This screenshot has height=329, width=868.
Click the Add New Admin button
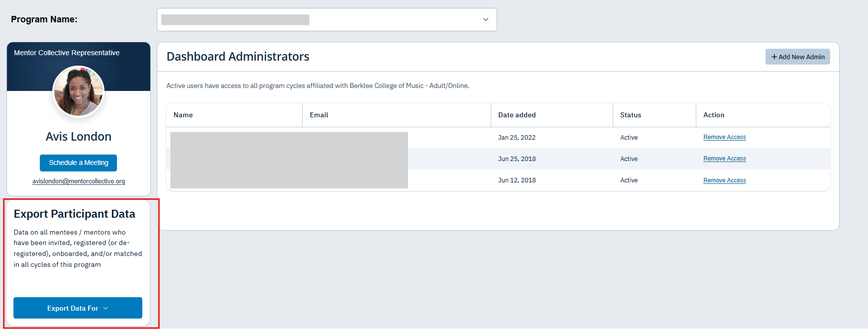[797, 57]
